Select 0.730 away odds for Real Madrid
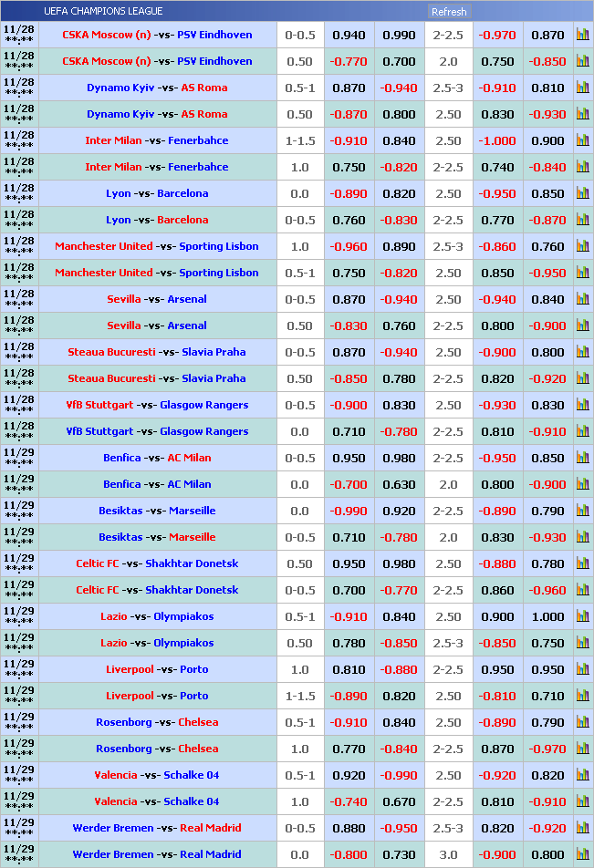 [x=399, y=854]
